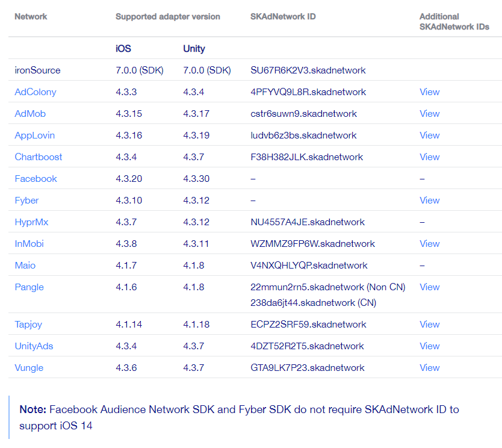502x448 pixels.
Task: Open the Maio network link
Action: click(x=25, y=266)
